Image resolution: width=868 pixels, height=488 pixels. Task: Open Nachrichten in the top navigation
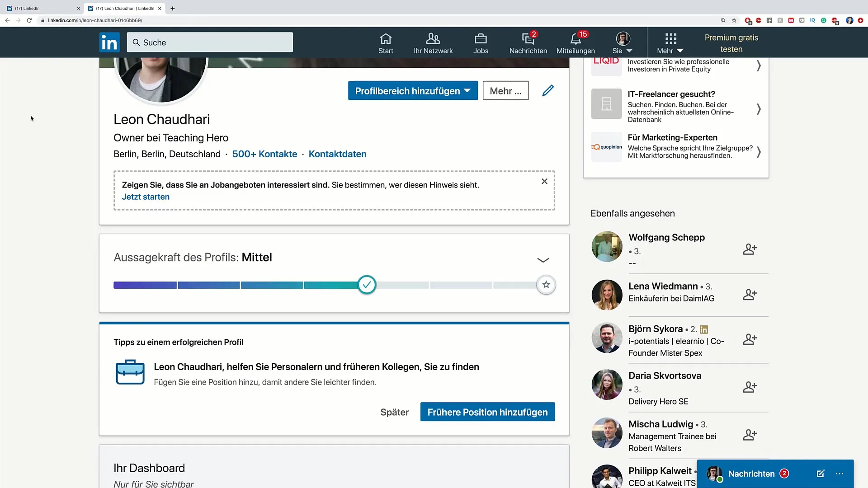click(x=528, y=43)
